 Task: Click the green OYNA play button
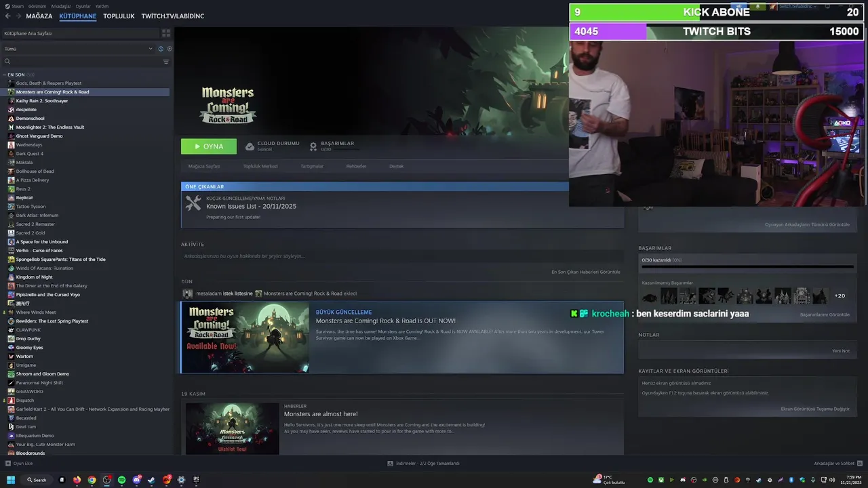[x=209, y=146]
